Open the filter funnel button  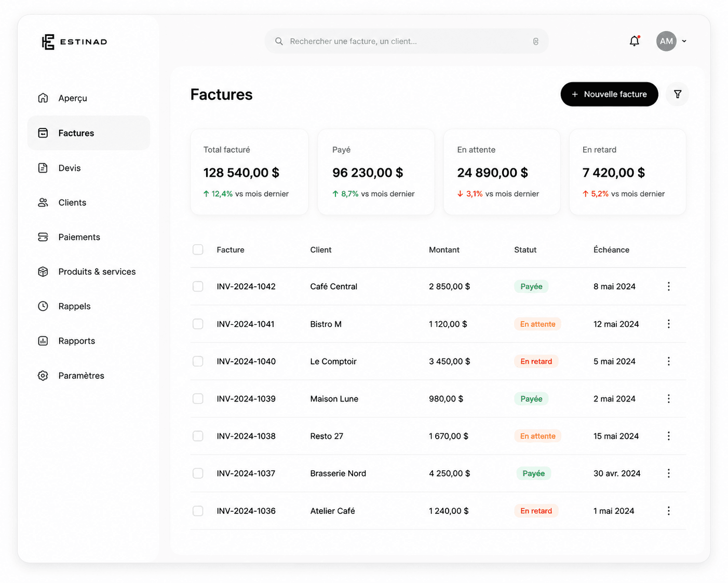[x=678, y=94]
